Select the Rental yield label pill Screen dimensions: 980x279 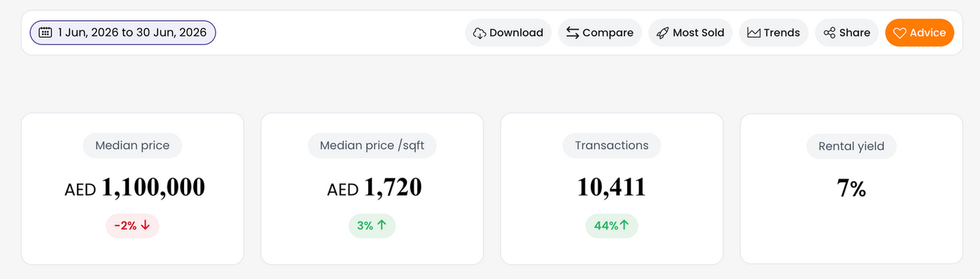point(851,147)
